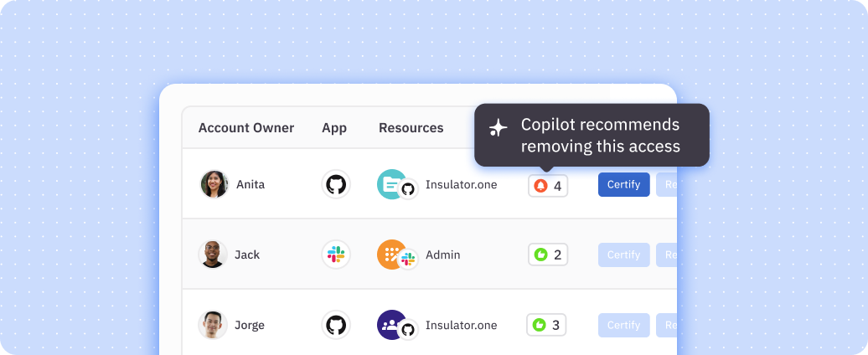Click the green thumbs-up badge showing 3

(548, 325)
